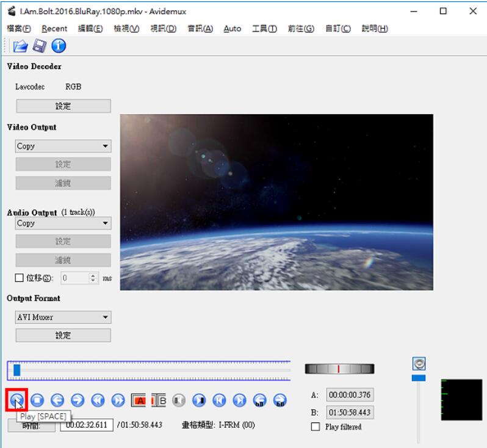Increase audio shift with stepper up arrow
Image resolution: width=487 pixels, height=448 pixels.
tap(93, 275)
